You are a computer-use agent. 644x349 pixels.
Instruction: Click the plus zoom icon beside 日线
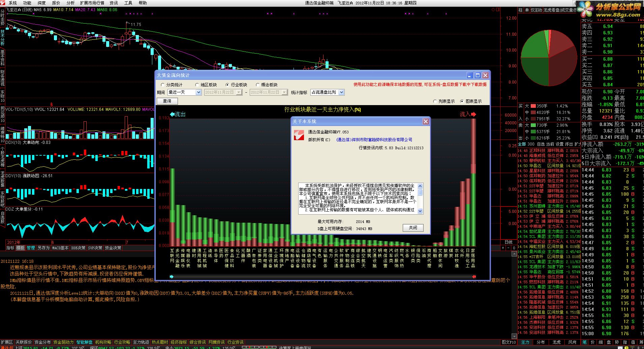(x=503, y=248)
